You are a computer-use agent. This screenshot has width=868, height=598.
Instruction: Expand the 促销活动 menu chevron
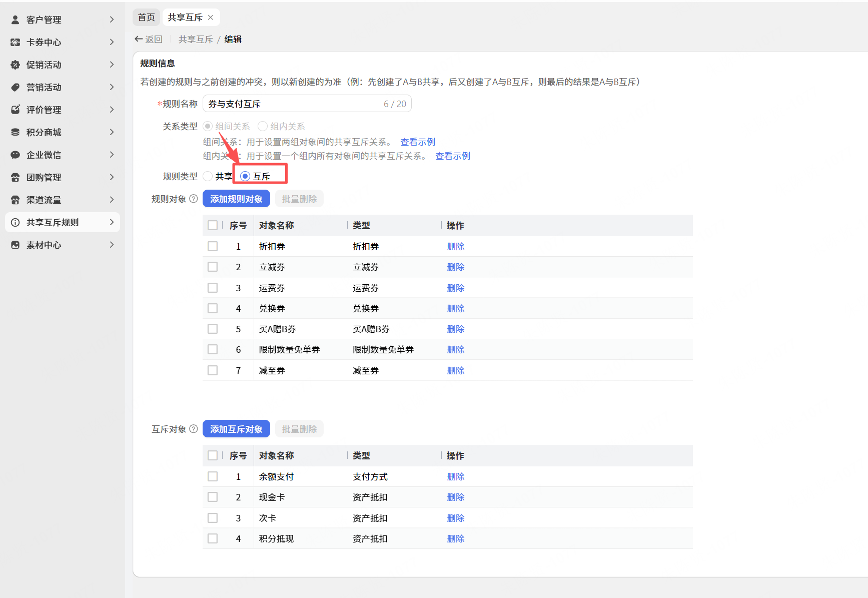(x=112, y=65)
